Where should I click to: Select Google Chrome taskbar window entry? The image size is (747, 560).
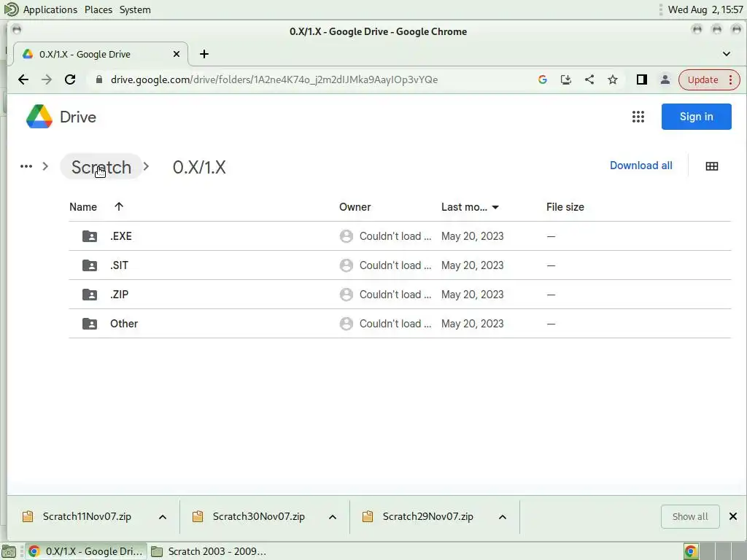coord(86,551)
